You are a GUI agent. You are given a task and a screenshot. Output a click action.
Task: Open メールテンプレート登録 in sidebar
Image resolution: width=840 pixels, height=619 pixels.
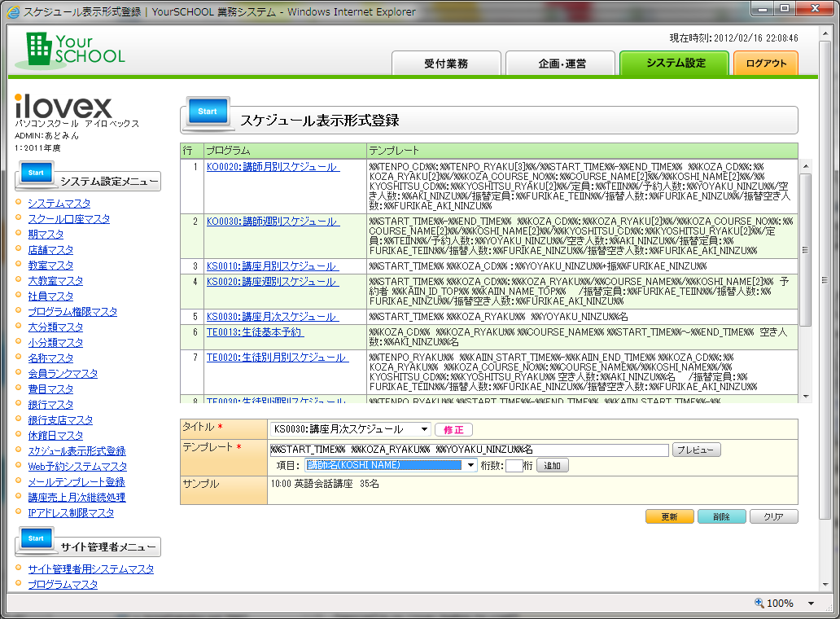coord(77,482)
